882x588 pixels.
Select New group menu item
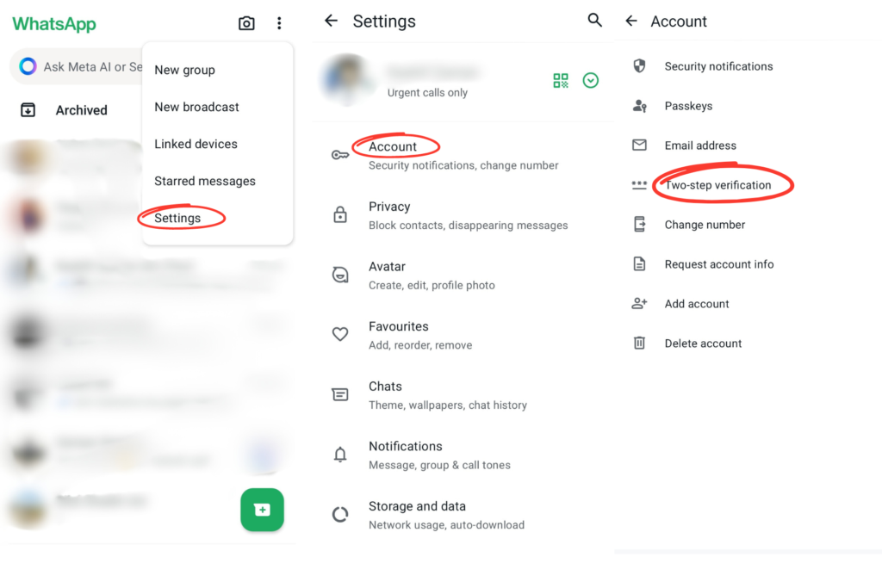(x=218, y=70)
